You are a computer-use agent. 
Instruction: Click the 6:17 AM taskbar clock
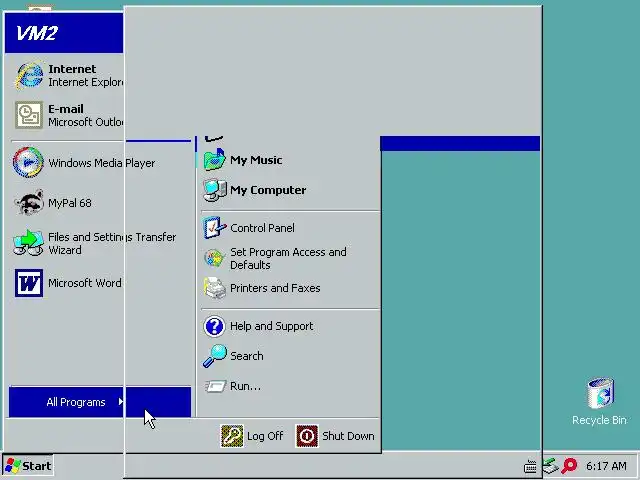(x=606, y=466)
